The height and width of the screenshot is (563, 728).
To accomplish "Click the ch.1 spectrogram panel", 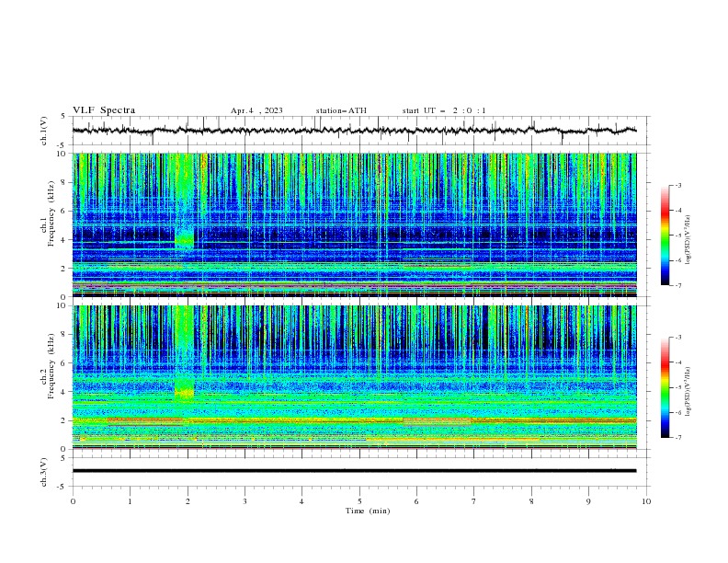I will [354, 224].
